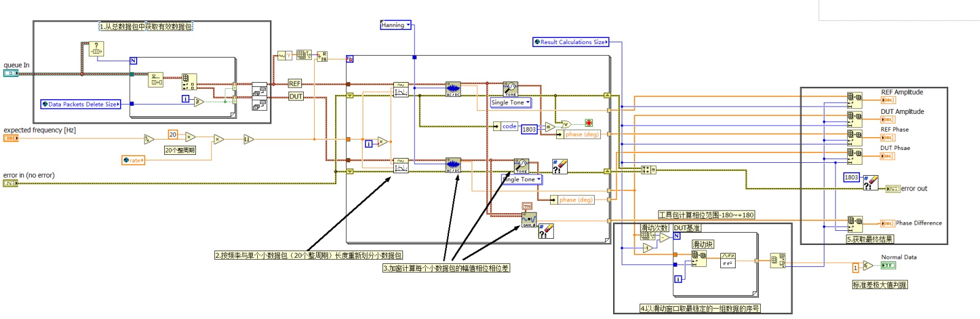Open the upper Single Tone dropdown

510,103
